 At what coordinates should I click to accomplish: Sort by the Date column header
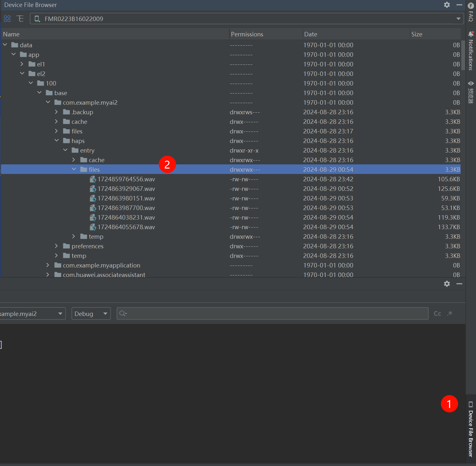[x=311, y=34]
